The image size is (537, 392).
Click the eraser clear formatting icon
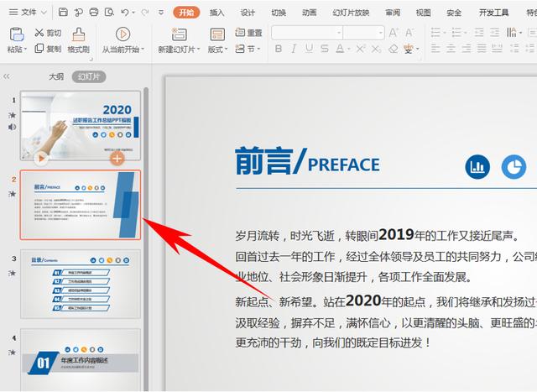[x=394, y=49]
